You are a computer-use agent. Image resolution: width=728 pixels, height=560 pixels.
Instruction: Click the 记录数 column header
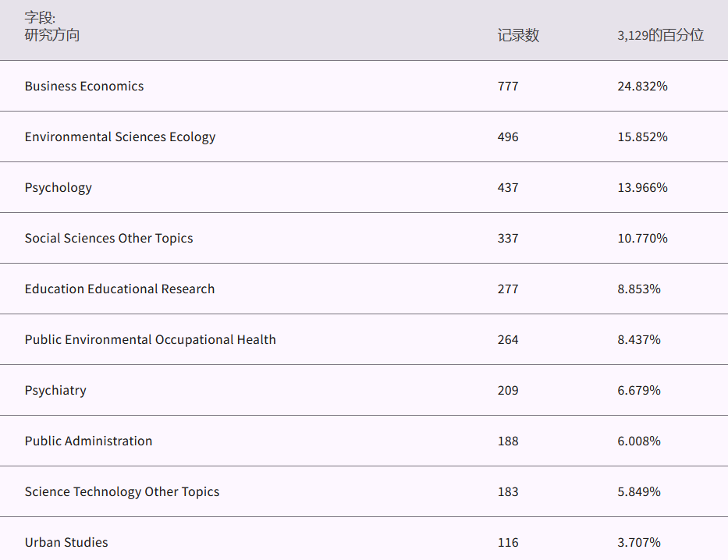pyautogui.click(x=518, y=35)
